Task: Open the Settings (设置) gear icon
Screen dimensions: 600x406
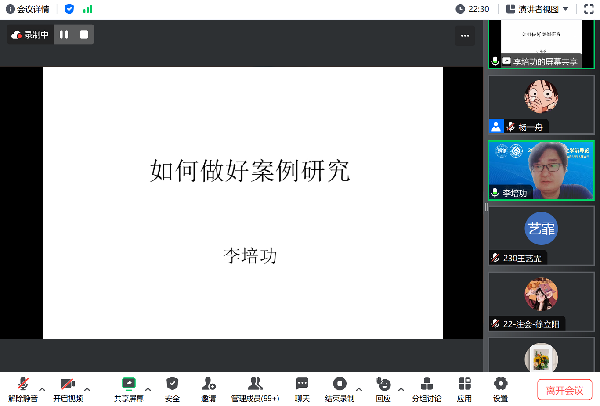Action: click(x=500, y=385)
